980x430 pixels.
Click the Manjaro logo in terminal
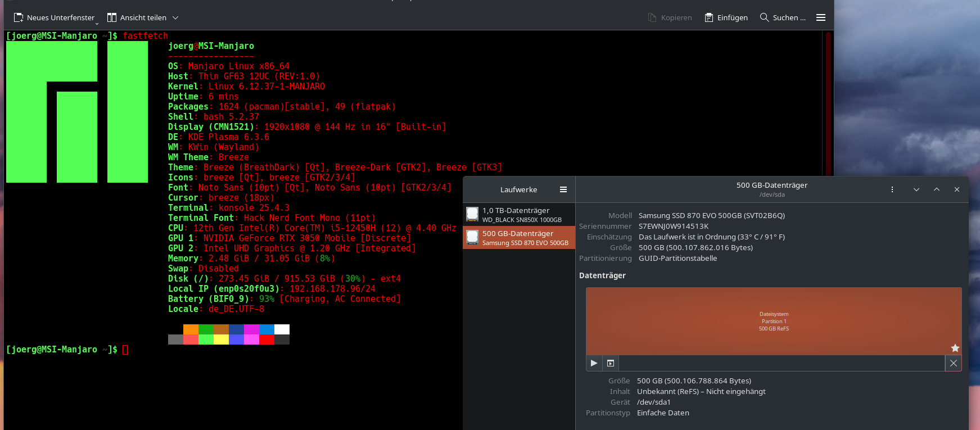77,112
